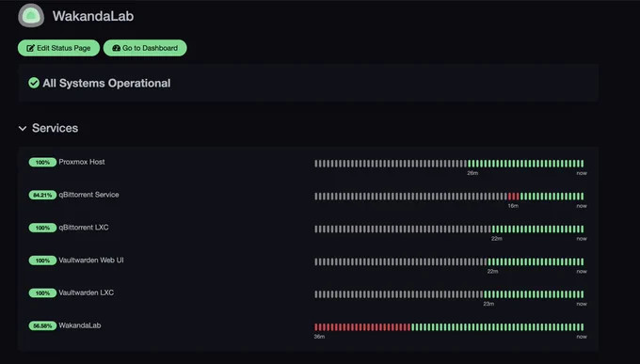Select the Proxmox Host service name

point(82,162)
